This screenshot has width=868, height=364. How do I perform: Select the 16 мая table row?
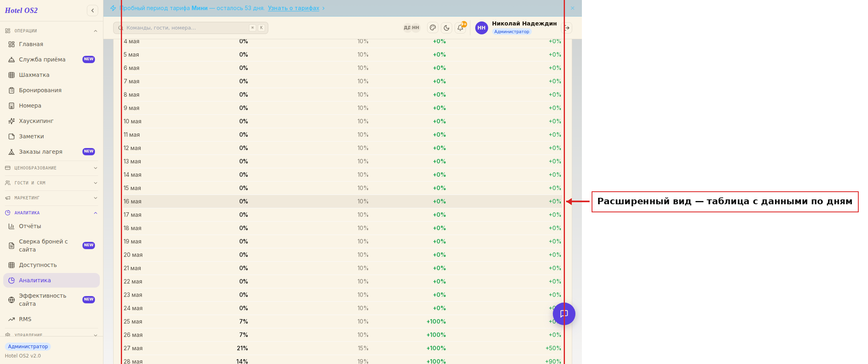tap(342, 201)
